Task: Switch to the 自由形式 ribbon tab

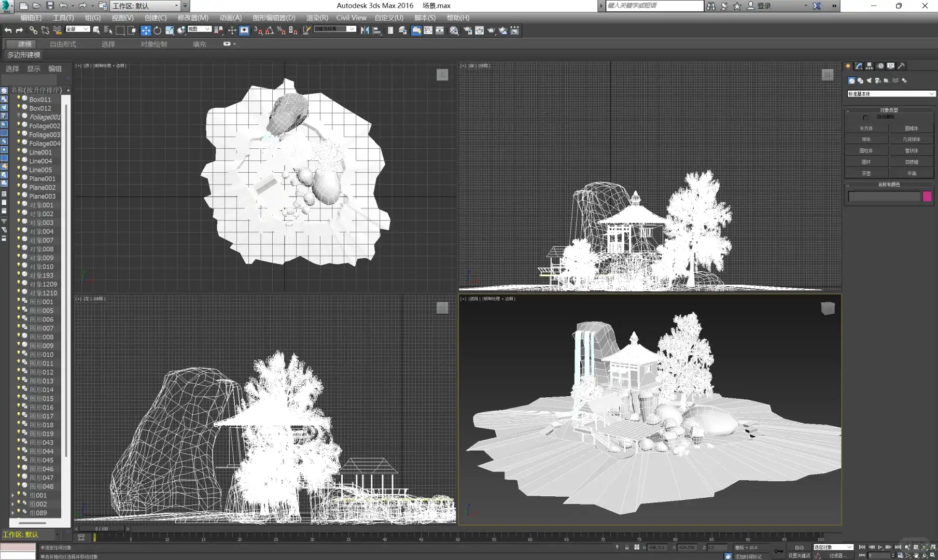Action: 63,44
